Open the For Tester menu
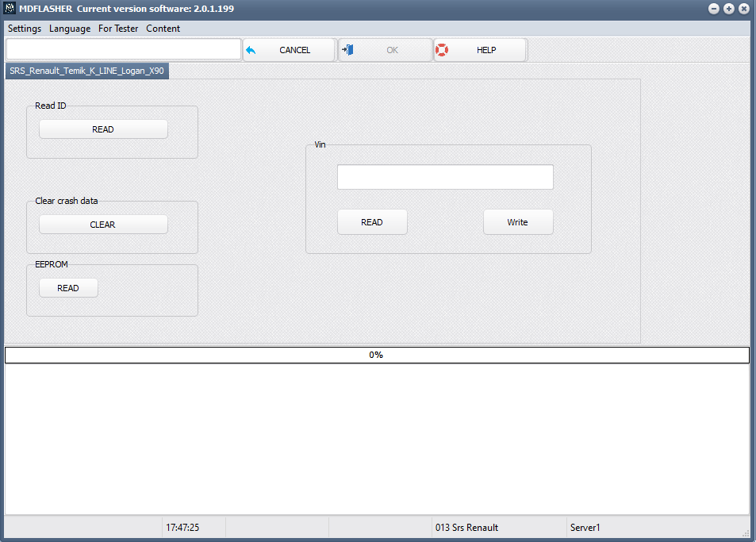 pyautogui.click(x=118, y=29)
